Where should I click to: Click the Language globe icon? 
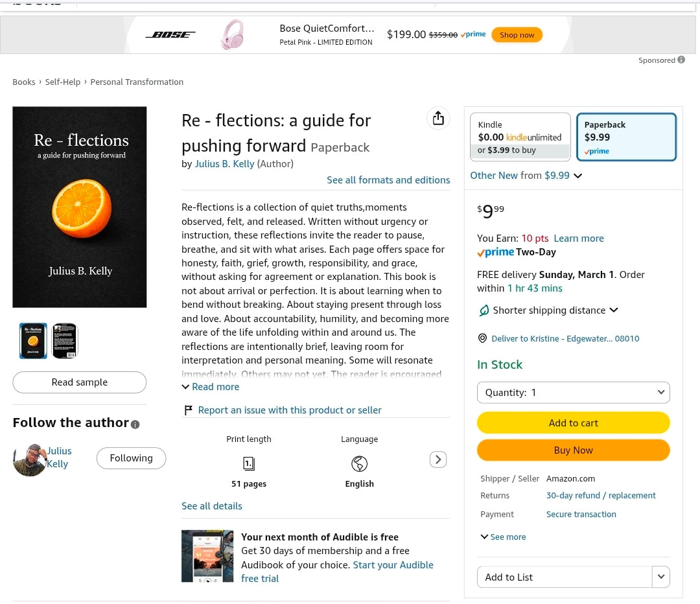359,463
